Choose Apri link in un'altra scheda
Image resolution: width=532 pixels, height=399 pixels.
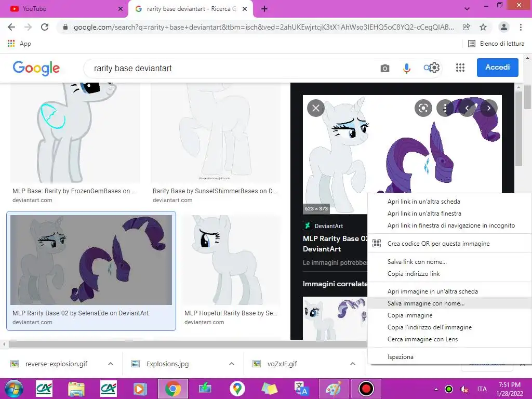[x=449, y=202]
